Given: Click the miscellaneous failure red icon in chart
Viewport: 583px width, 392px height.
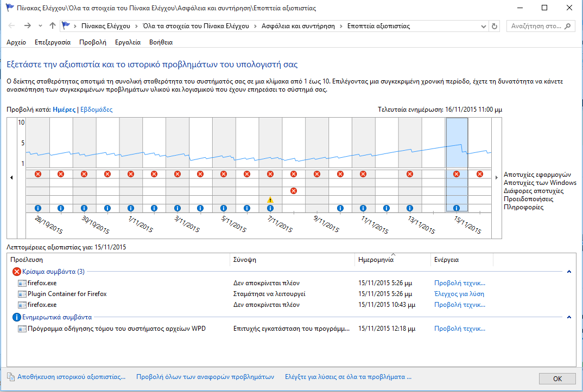Looking at the screenshot, I should [x=294, y=191].
